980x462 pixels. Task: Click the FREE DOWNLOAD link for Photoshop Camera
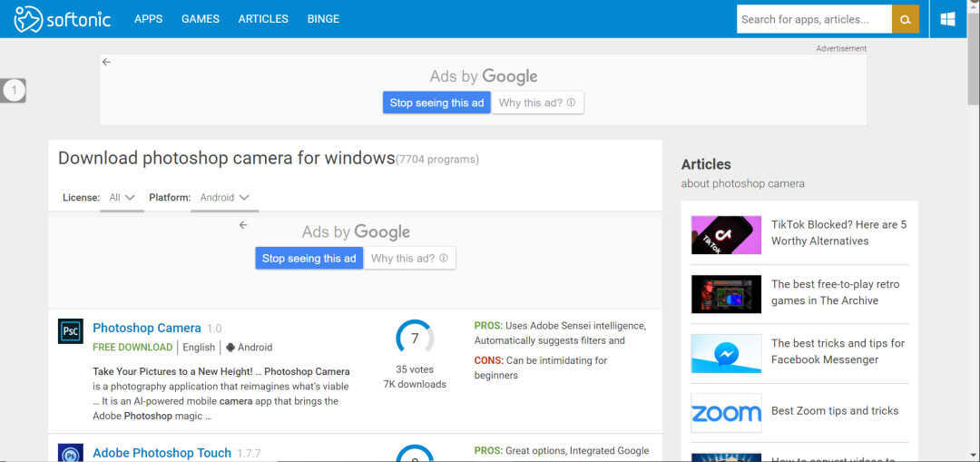point(132,347)
